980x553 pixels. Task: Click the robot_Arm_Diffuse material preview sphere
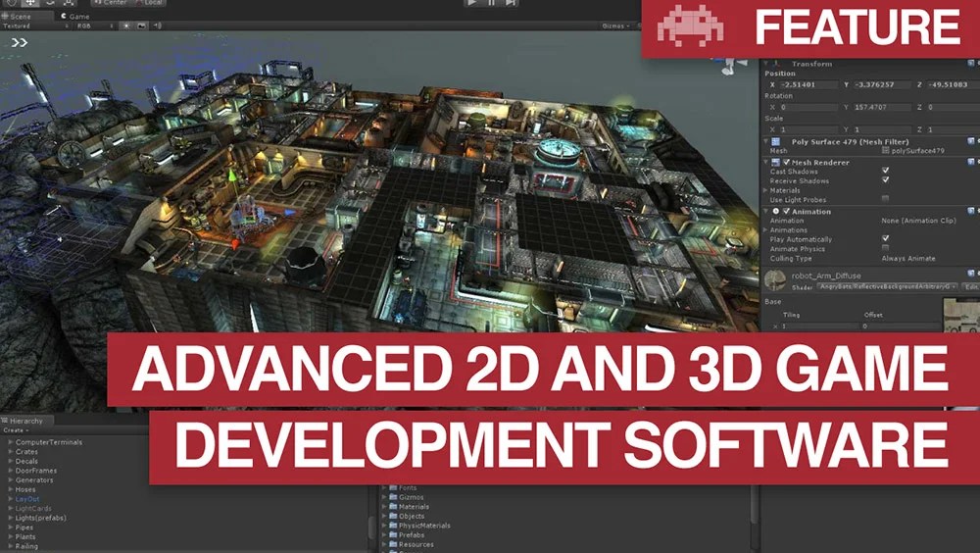pos(775,280)
